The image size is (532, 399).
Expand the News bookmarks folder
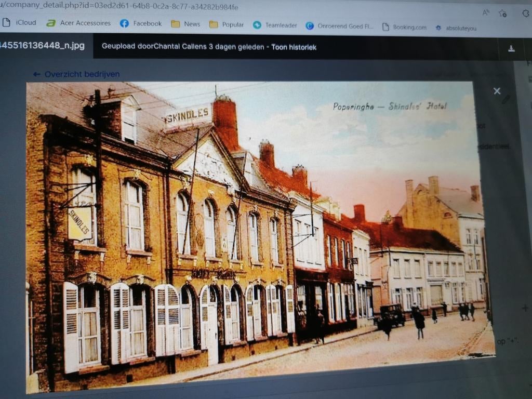(185, 24)
